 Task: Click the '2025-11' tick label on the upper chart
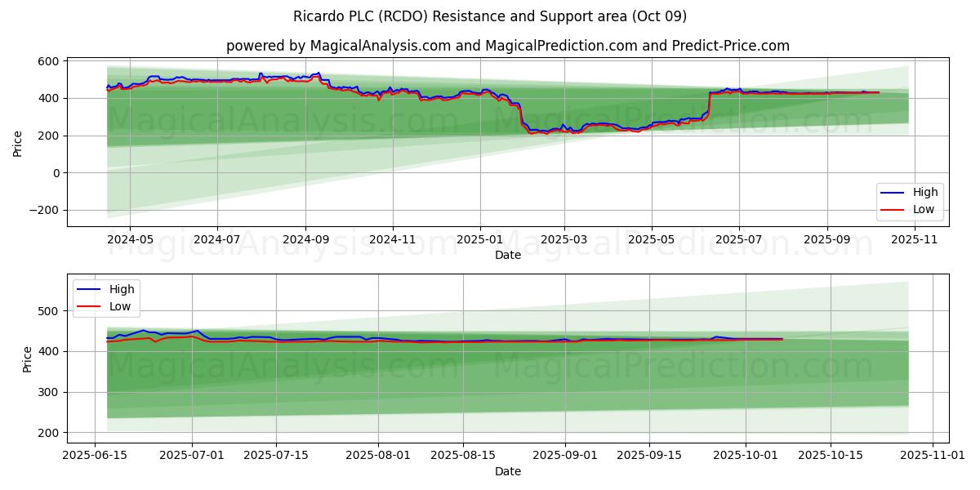click(915, 240)
